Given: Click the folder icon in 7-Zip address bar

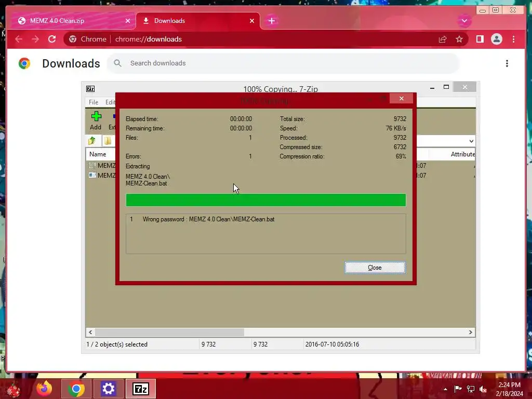Looking at the screenshot, I should (108, 140).
